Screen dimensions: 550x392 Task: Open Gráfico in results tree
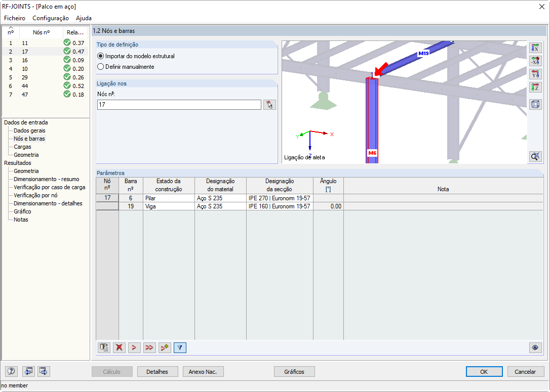(22, 211)
